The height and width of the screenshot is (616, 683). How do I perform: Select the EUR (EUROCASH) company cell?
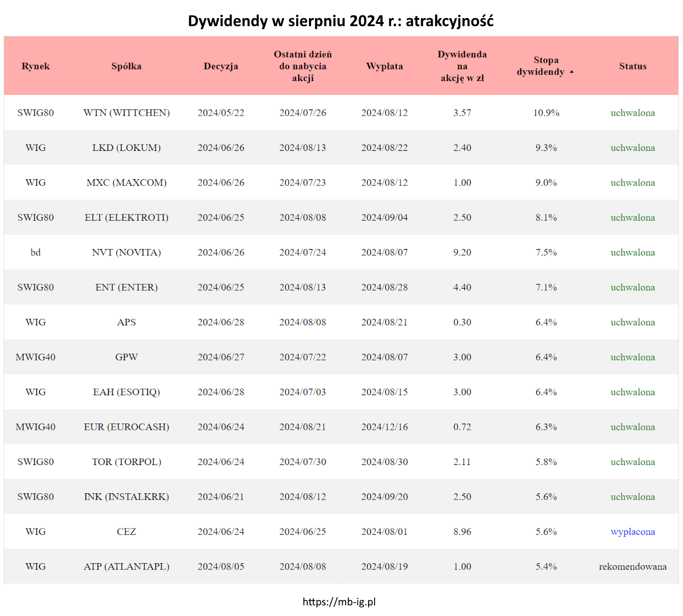point(126,427)
